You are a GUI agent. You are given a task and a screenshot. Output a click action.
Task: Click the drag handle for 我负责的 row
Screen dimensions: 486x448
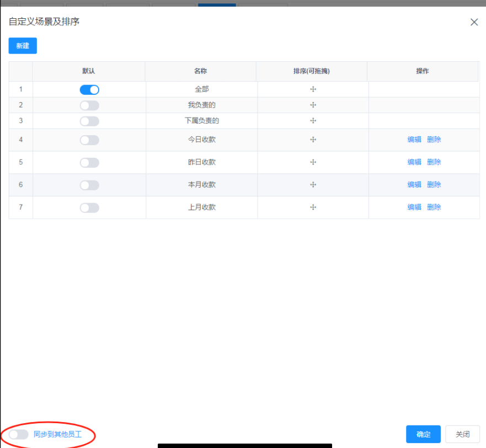[x=313, y=105]
